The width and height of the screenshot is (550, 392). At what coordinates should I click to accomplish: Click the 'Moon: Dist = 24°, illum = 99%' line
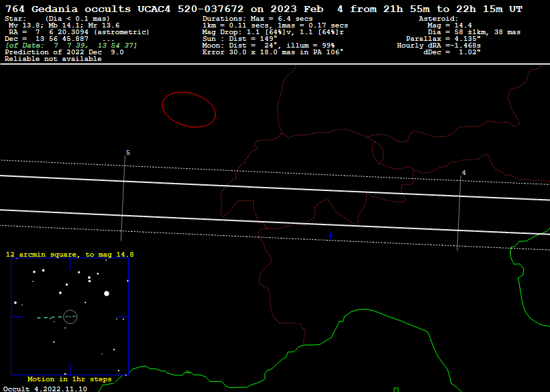point(268,45)
